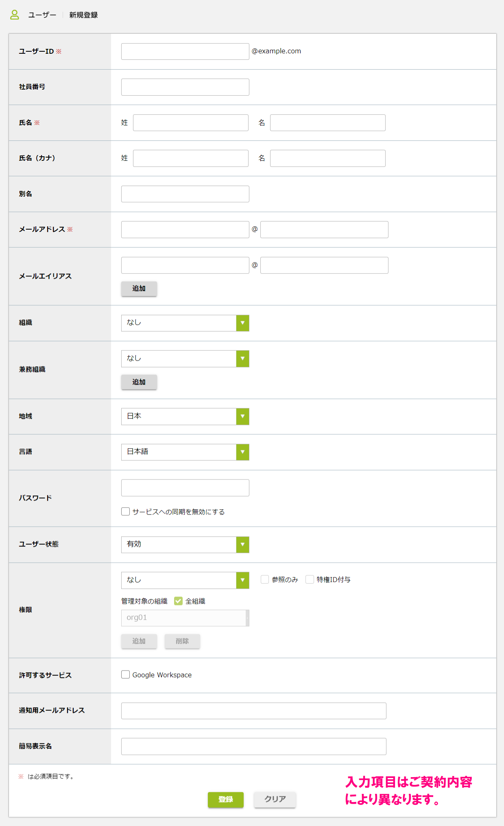504x826 pixels.
Task: Click the 管理対象の組織 label
Action: coord(144,601)
